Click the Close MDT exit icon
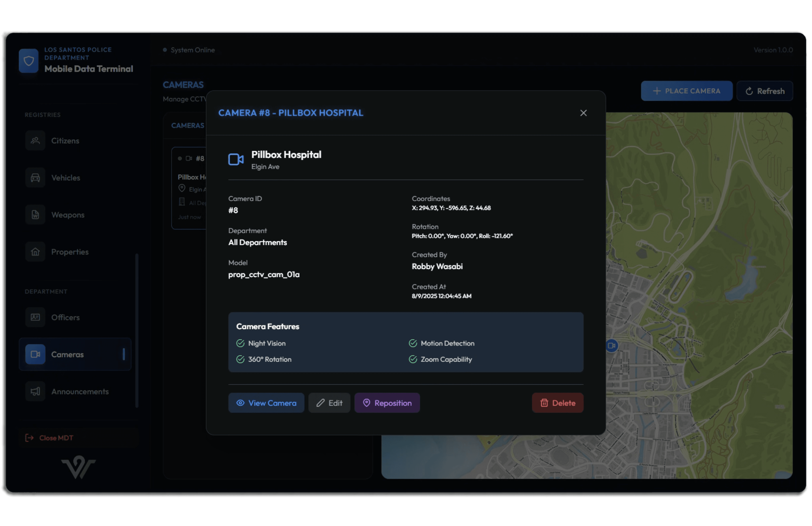This screenshot has height=526, width=812. (29, 438)
